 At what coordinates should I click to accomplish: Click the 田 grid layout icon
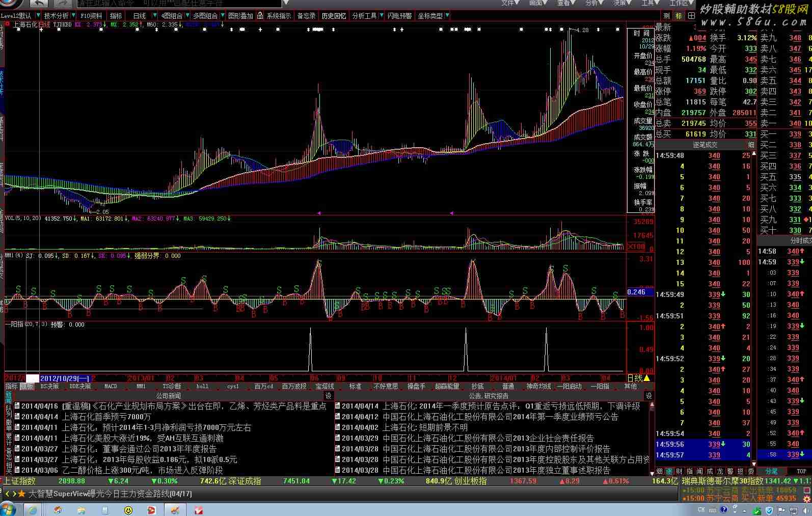point(691,16)
